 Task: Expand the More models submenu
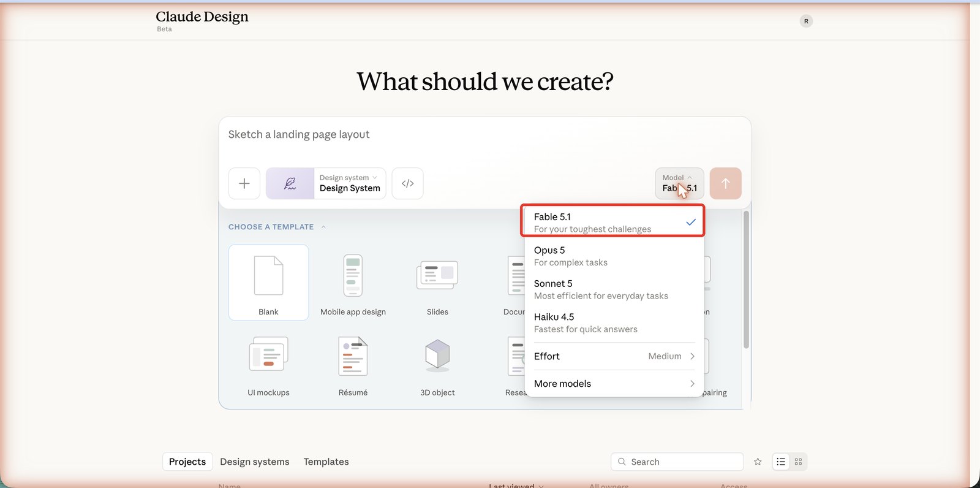click(x=614, y=384)
